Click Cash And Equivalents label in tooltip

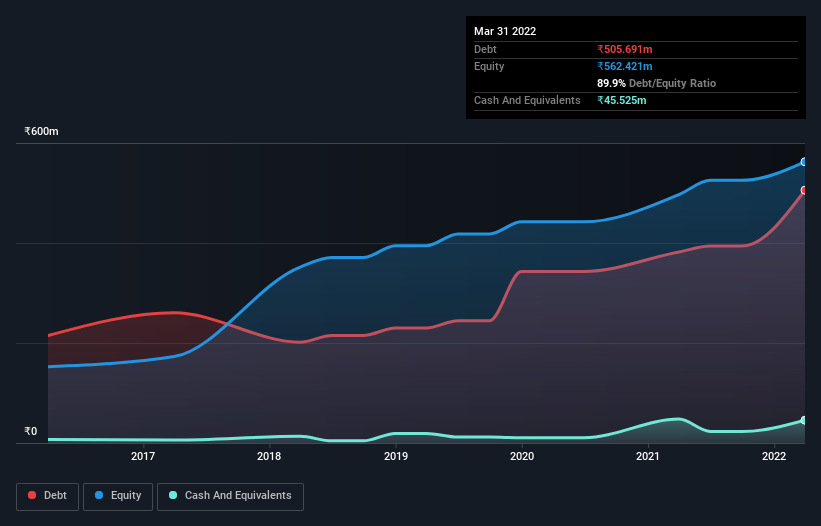coord(527,100)
